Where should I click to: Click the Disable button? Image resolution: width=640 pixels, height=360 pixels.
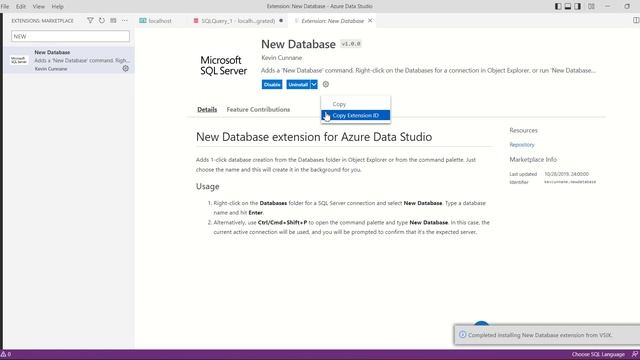coord(272,84)
